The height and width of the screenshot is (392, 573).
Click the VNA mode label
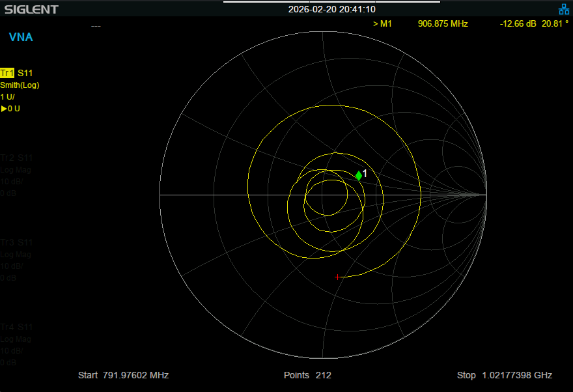[21, 37]
